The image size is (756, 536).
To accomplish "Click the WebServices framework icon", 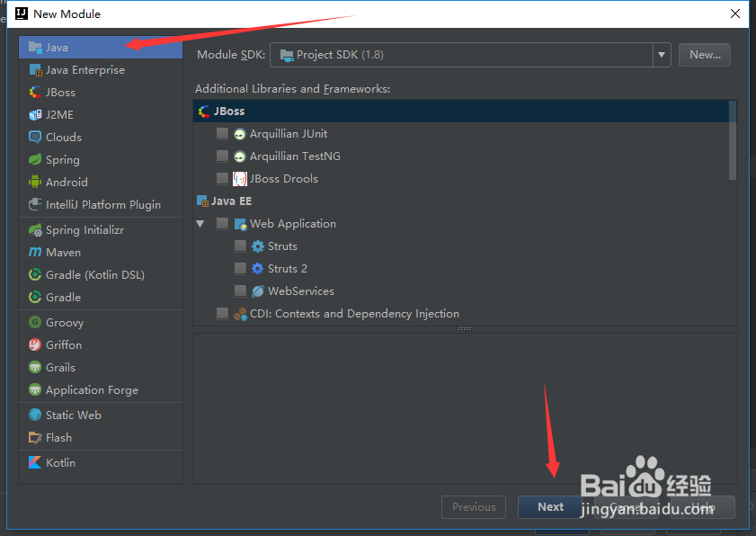I will click(x=258, y=291).
